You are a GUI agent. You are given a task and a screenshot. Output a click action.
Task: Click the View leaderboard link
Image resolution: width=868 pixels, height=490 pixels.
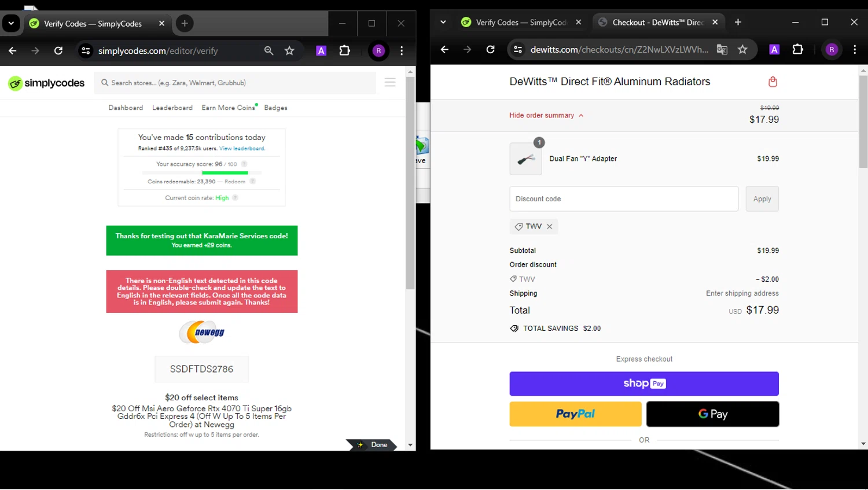(x=242, y=149)
